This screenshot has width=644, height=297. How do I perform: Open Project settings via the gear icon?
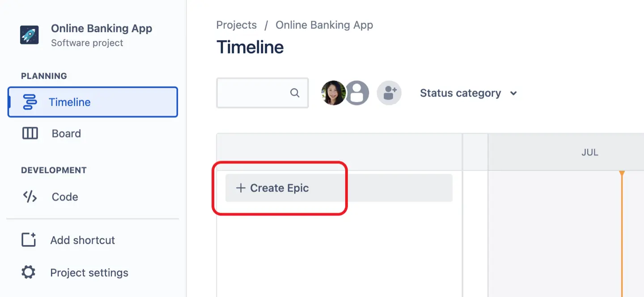click(x=29, y=272)
